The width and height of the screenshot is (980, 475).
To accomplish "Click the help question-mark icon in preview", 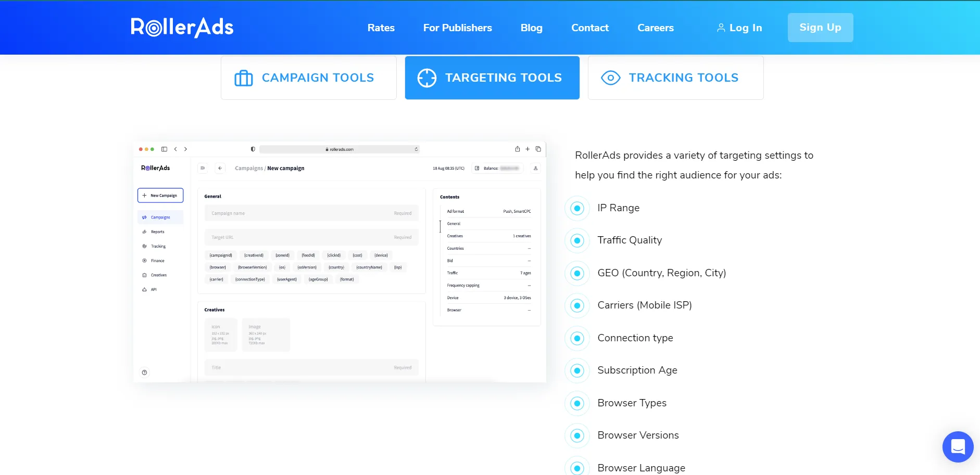I will click(x=144, y=373).
